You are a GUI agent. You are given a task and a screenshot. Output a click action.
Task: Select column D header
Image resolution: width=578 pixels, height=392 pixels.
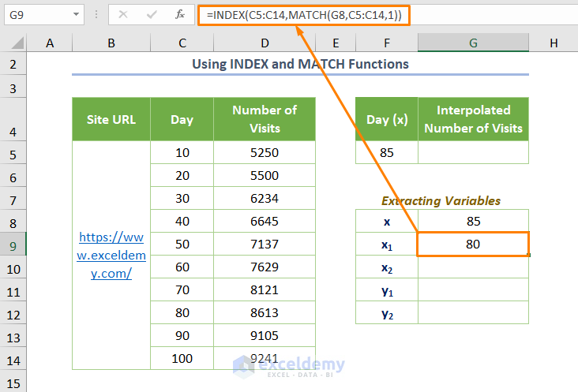point(264,43)
